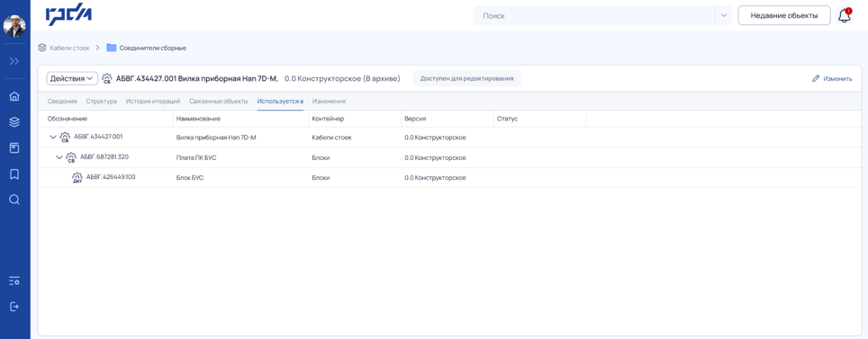Switch to Структура tab
This screenshot has width=868, height=339.
(102, 102)
